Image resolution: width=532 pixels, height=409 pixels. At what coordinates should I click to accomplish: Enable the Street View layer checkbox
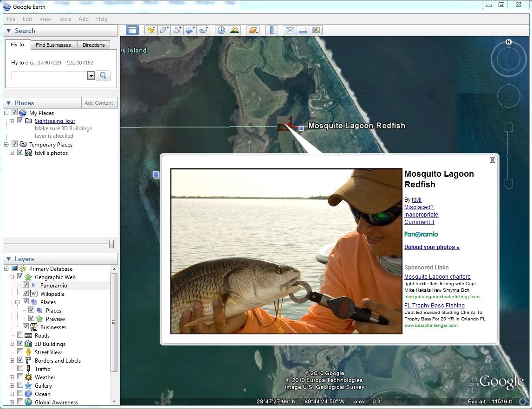[20, 351]
